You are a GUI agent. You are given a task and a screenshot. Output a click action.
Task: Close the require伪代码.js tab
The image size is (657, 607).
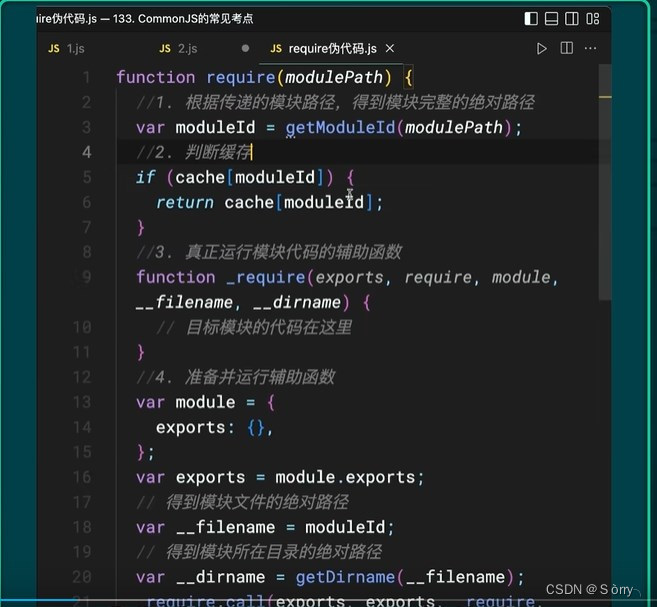click(390, 49)
